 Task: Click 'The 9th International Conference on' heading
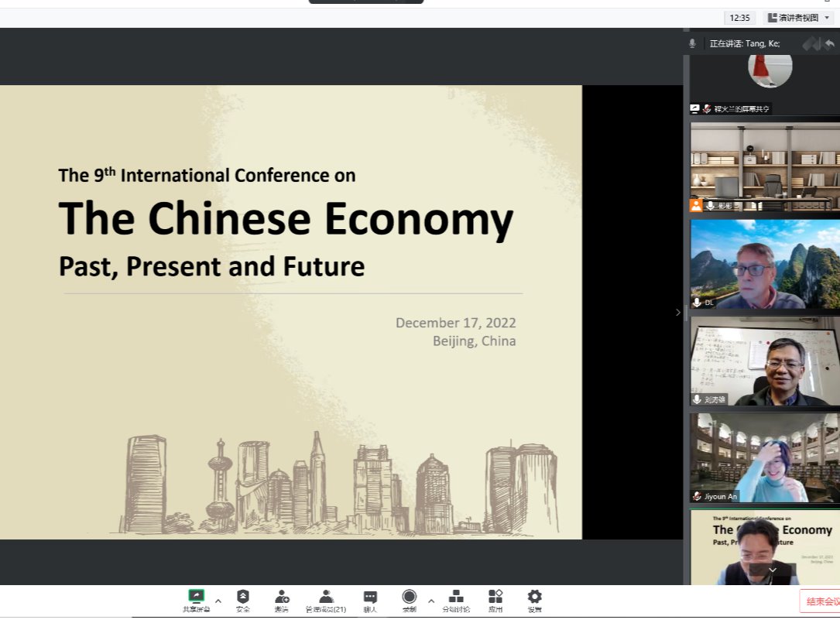point(207,175)
